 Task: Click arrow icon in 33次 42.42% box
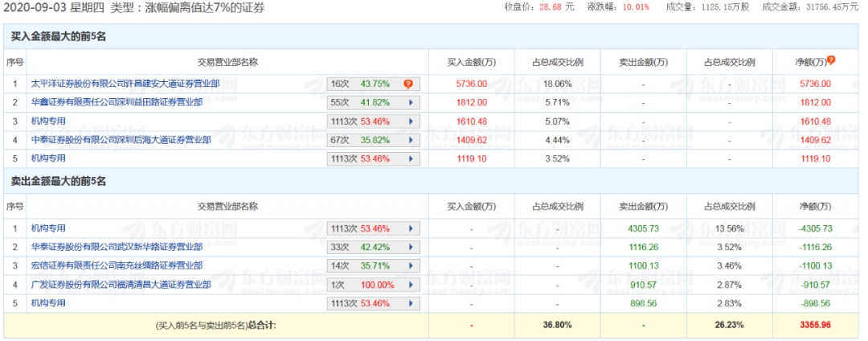pos(411,248)
